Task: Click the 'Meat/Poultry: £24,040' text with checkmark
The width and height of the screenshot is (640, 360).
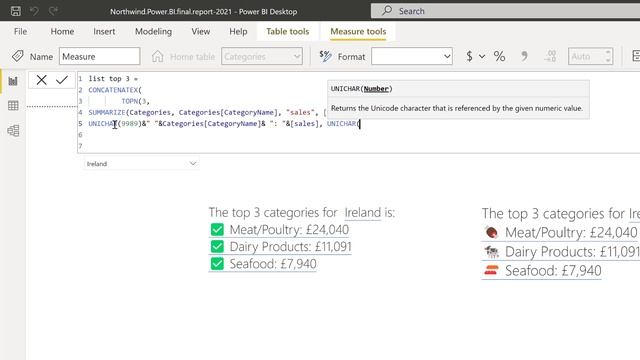Action: 289,230
